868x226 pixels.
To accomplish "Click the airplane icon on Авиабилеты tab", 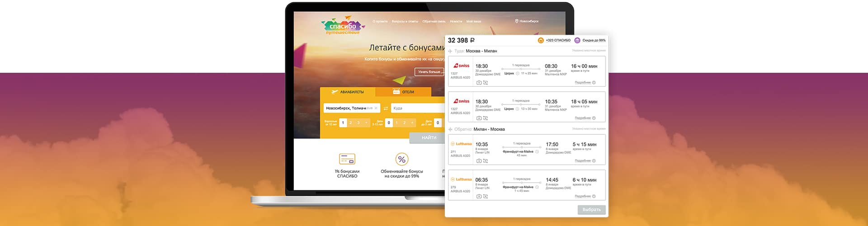I will [x=335, y=92].
